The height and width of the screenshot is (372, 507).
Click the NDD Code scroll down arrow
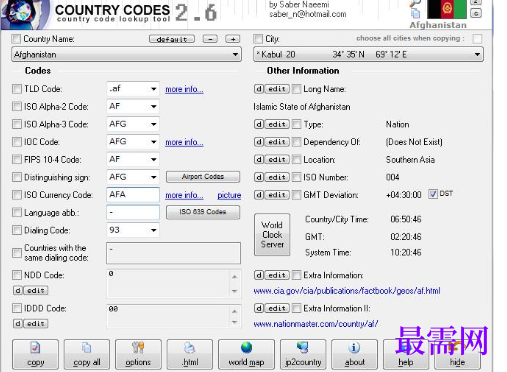(x=234, y=291)
